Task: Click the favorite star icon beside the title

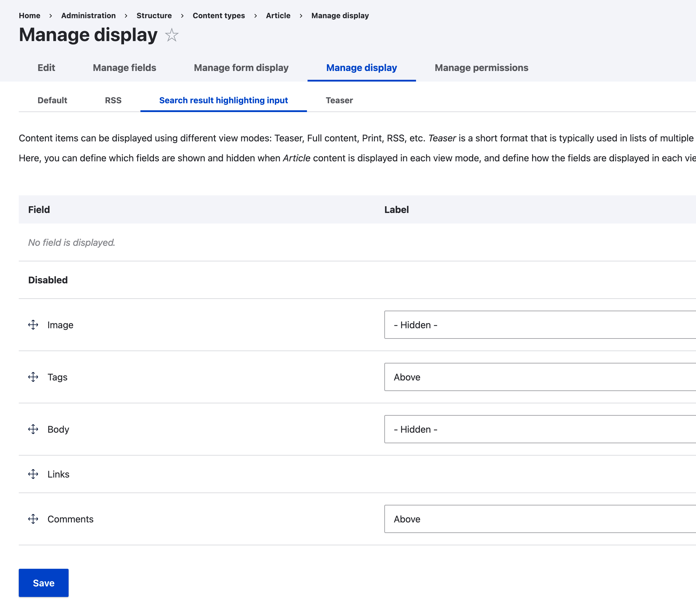Action: coord(172,35)
